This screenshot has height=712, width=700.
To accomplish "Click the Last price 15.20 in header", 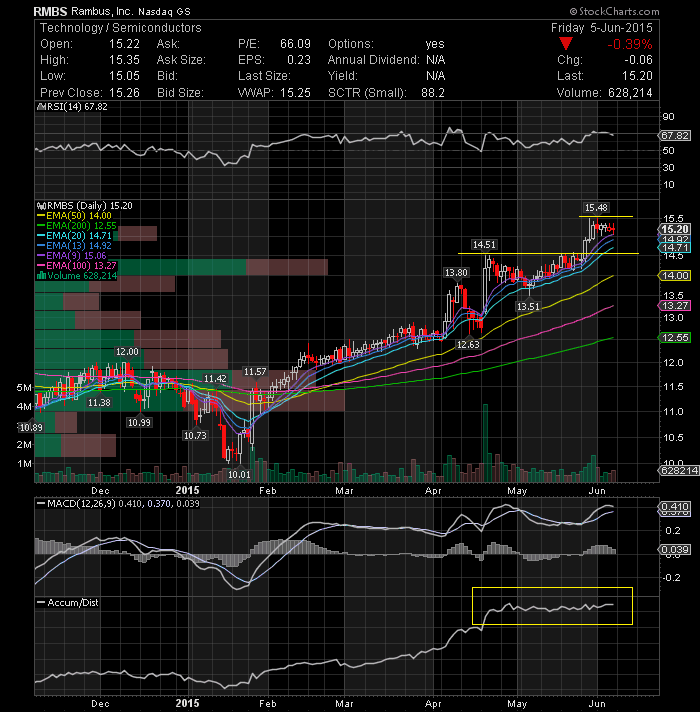I will pos(637,76).
